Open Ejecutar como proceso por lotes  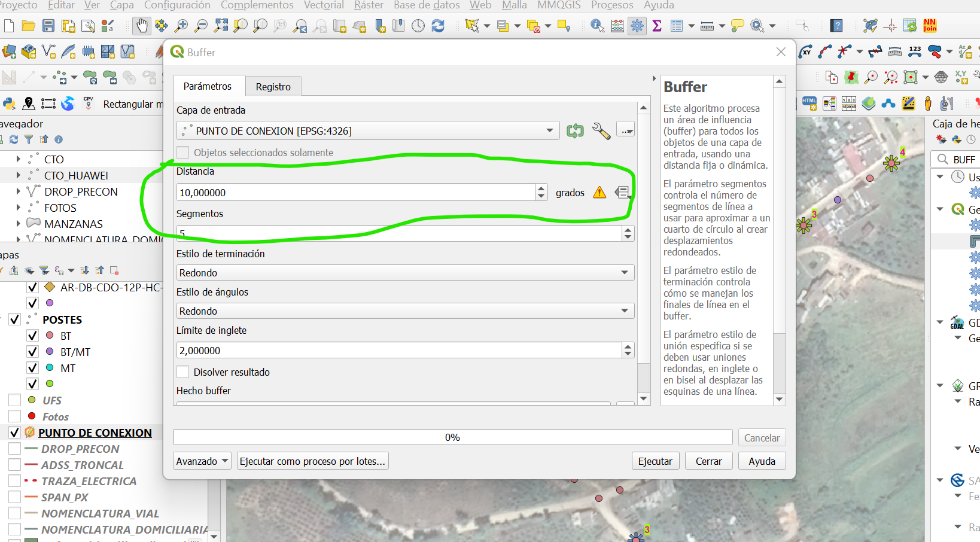click(312, 461)
